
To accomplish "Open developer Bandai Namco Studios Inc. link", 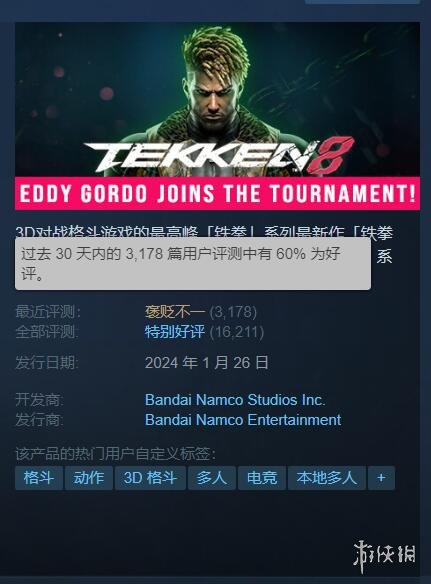I will click(235, 400).
